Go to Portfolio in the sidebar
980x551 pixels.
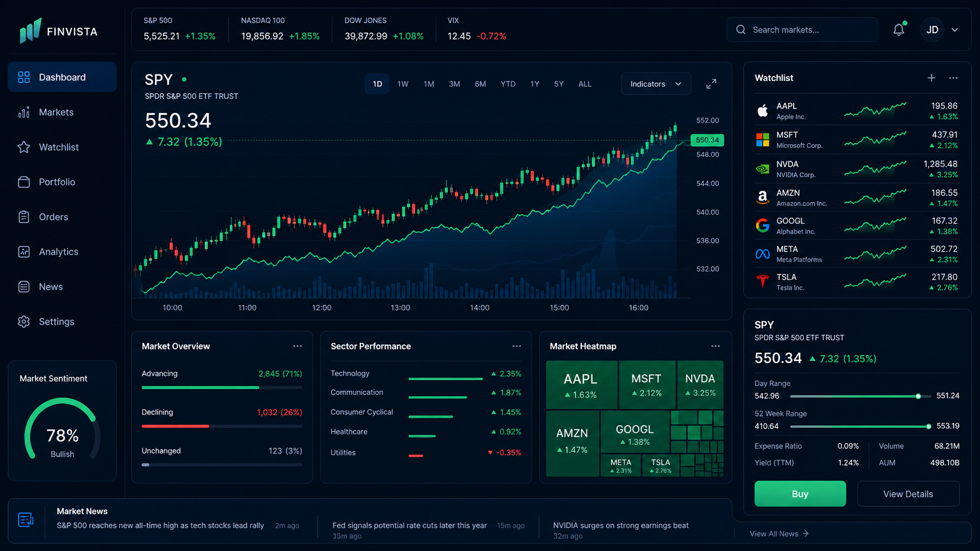point(57,182)
